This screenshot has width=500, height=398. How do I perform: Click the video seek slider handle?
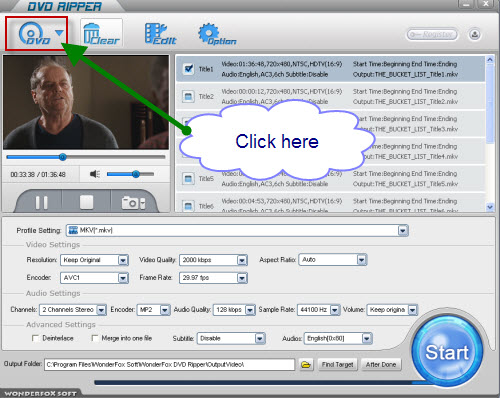click(62, 157)
